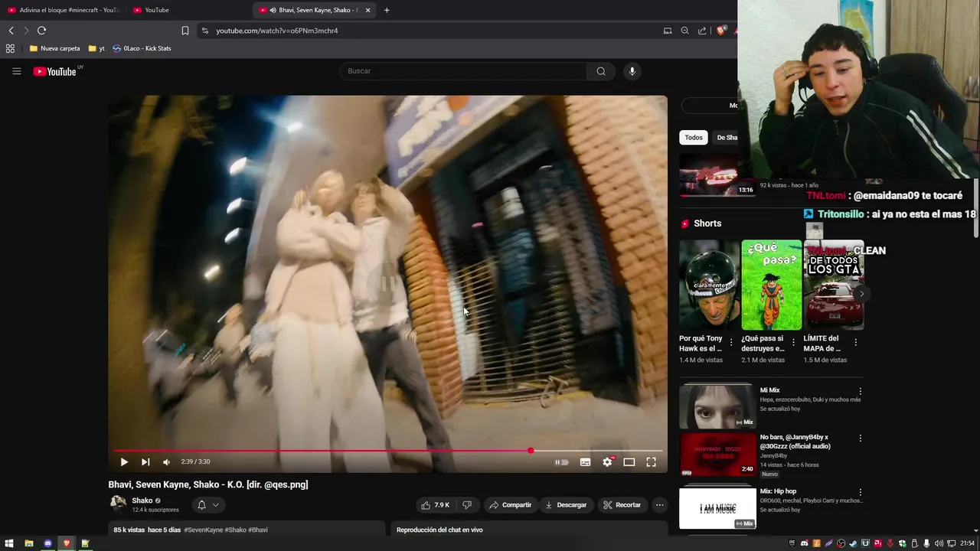
Task: Open options for the Tony Hawk short
Action: 731,342
